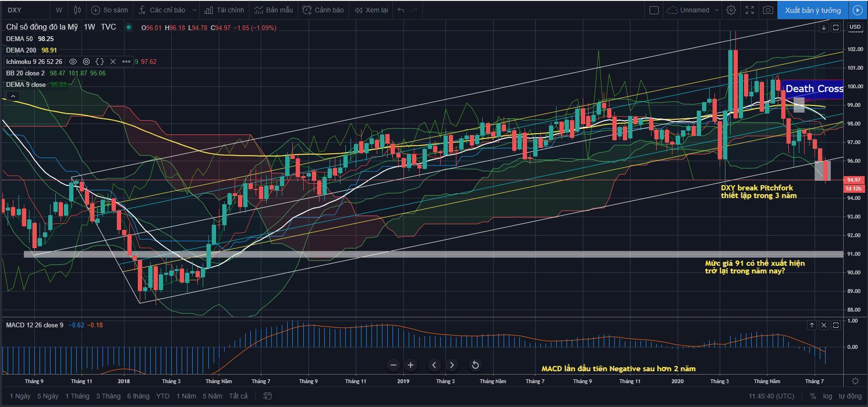Collapse the indicator legend arrow
This screenshot has height=407, width=868.
(x=13, y=96)
